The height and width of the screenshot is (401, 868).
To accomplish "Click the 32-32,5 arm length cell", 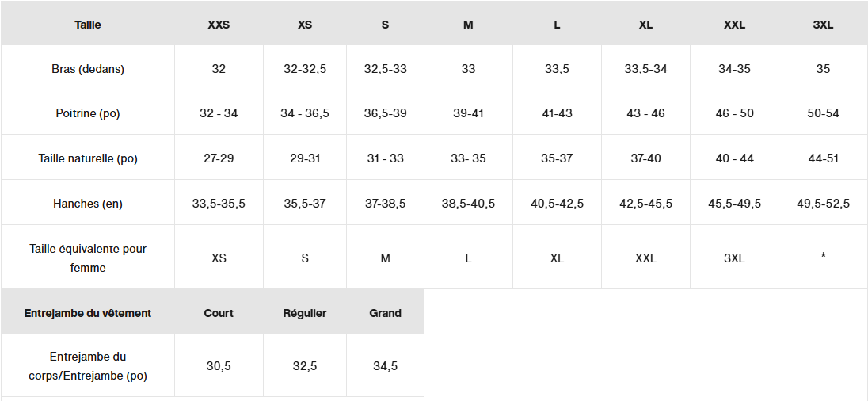I will tap(305, 69).
